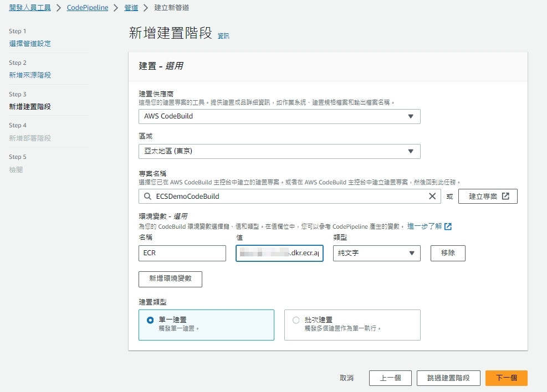Click the Step 5 檢閱 label
The width and height of the screenshot is (547, 392).
click(16, 169)
